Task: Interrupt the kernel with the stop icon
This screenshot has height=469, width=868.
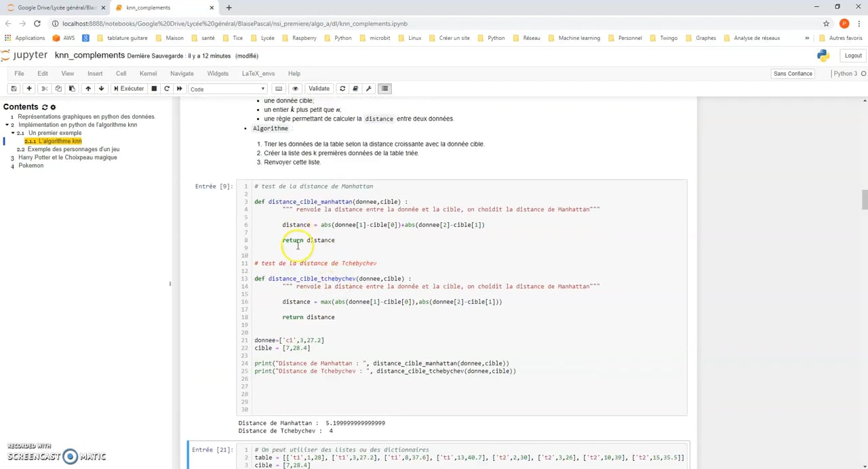Action: click(154, 89)
